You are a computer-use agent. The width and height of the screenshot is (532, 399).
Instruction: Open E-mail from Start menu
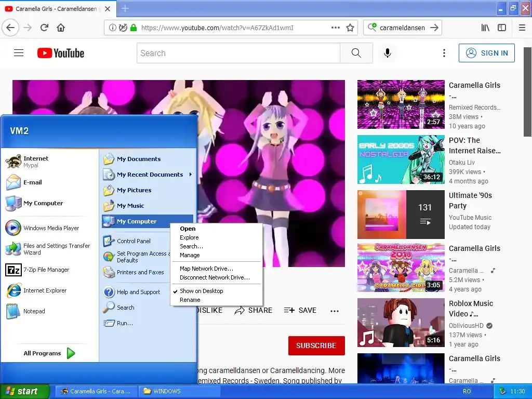(50, 182)
